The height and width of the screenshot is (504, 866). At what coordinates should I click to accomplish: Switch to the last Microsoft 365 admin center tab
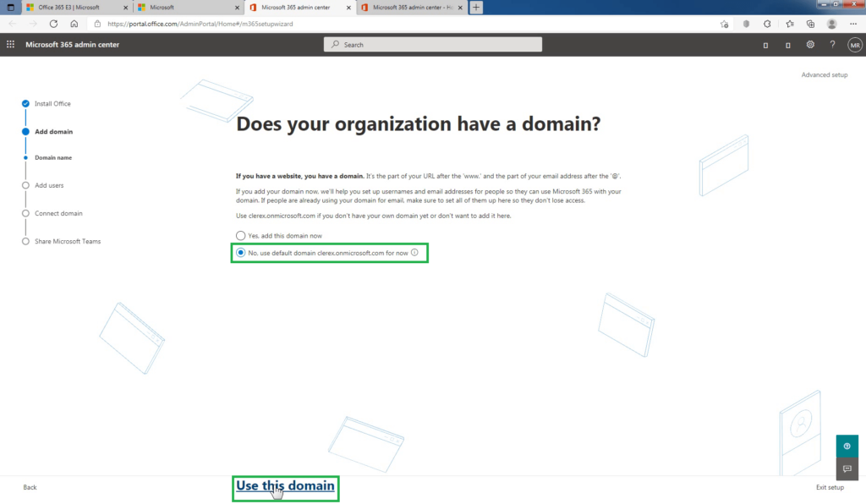click(412, 7)
